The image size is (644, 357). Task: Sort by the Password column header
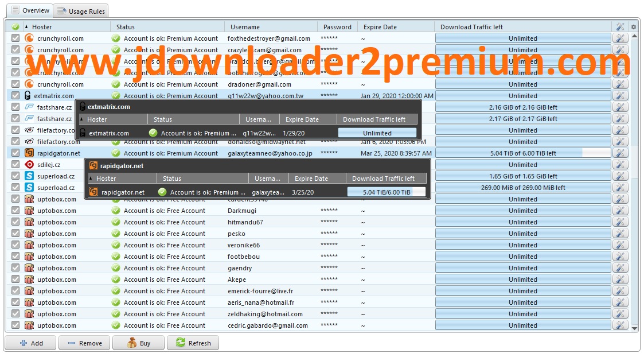click(x=337, y=27)
